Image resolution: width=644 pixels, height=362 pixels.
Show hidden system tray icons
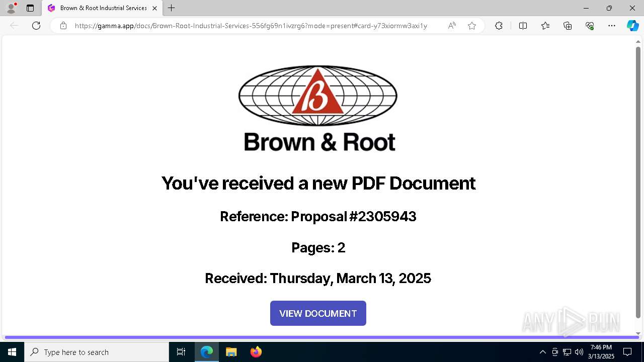(542, 352)
